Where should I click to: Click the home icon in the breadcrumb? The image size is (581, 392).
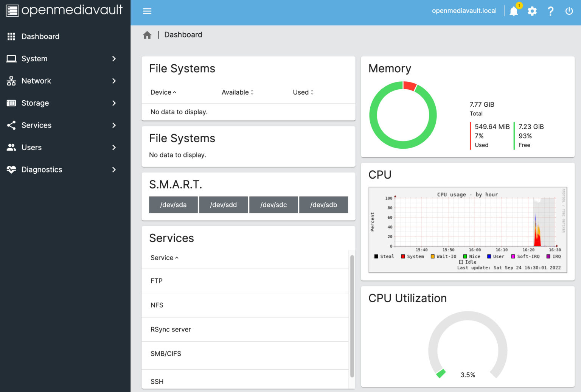click(147, 34)
